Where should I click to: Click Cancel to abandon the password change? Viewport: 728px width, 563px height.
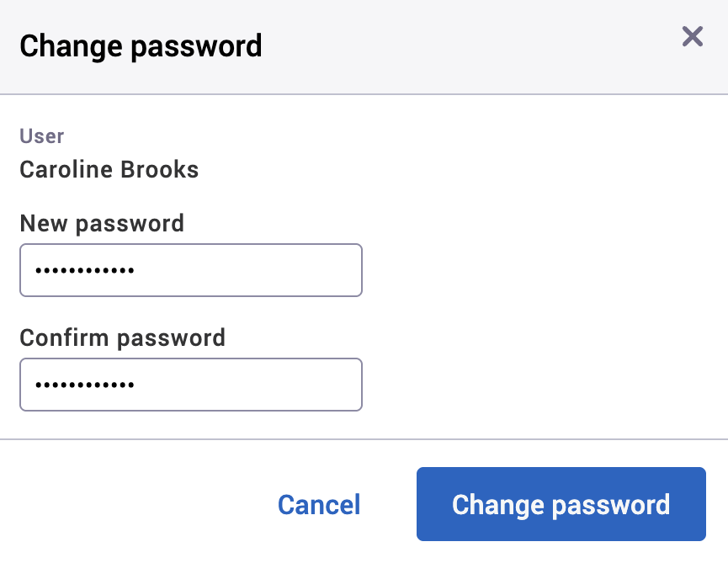[318, 504]
